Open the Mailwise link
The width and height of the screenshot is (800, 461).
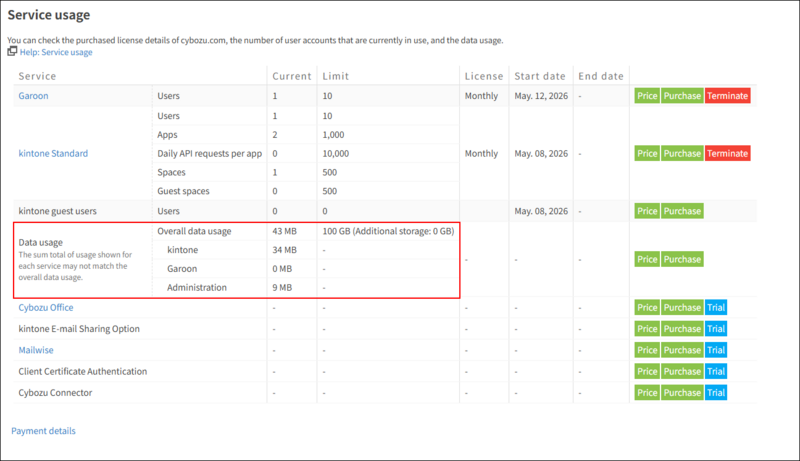(x=36, y=350)
